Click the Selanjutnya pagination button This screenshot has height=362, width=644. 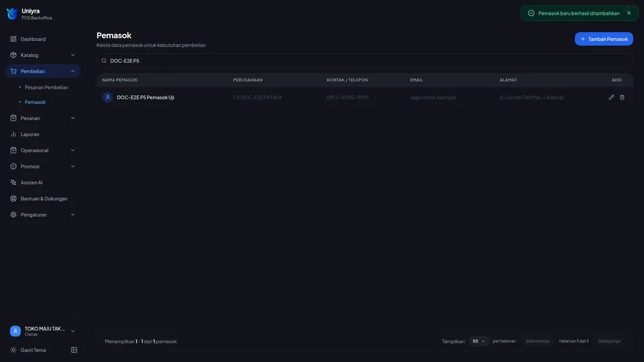(x=609, y=341)
